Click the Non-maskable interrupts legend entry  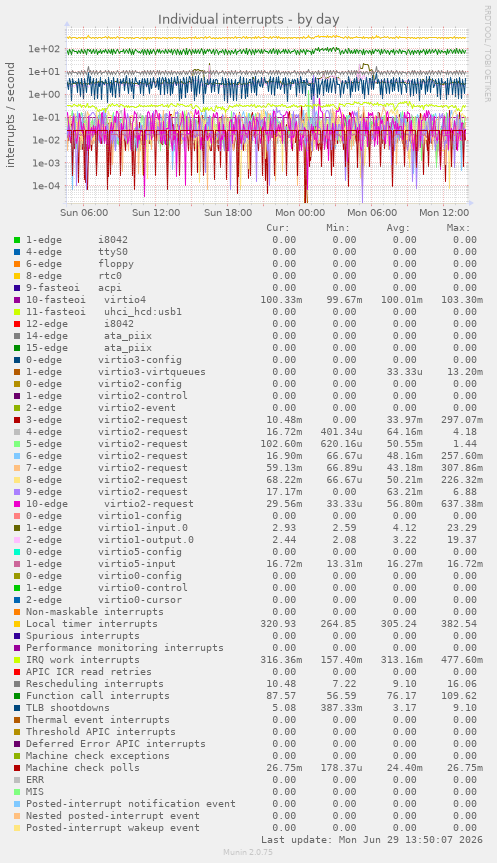[95, 612]
